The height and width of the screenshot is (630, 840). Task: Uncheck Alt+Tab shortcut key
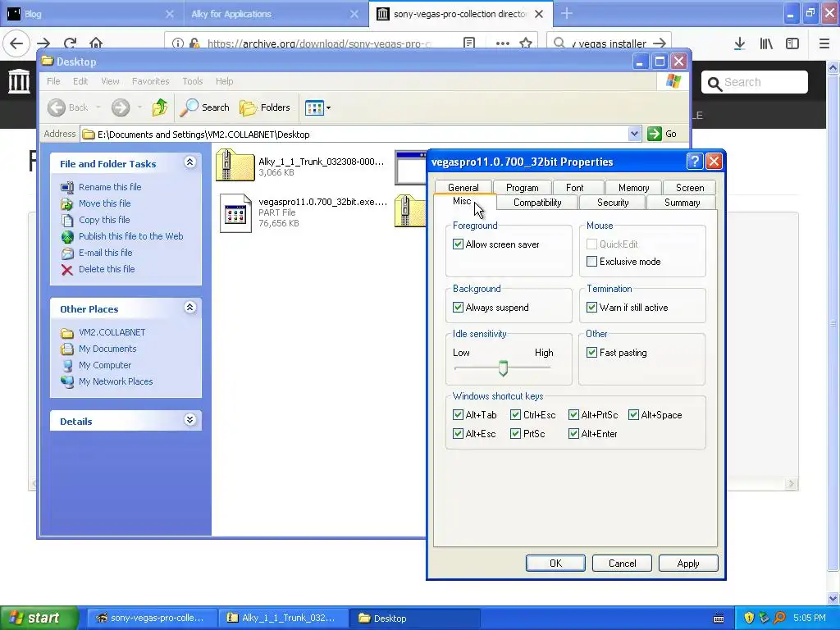tap(458, 414)
